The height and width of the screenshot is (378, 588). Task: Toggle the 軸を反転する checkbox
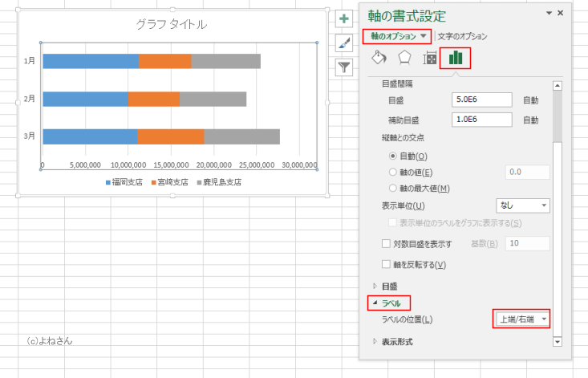386,265
